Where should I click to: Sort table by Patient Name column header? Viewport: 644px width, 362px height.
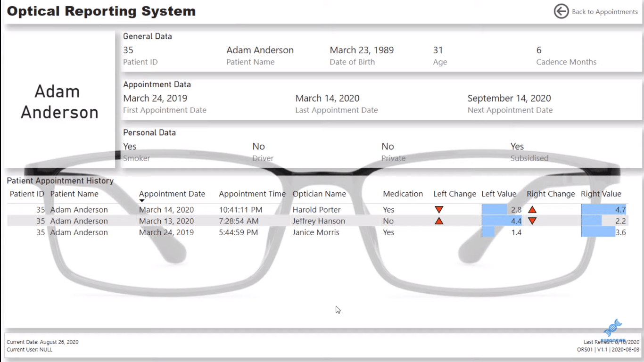pos(74,194)
